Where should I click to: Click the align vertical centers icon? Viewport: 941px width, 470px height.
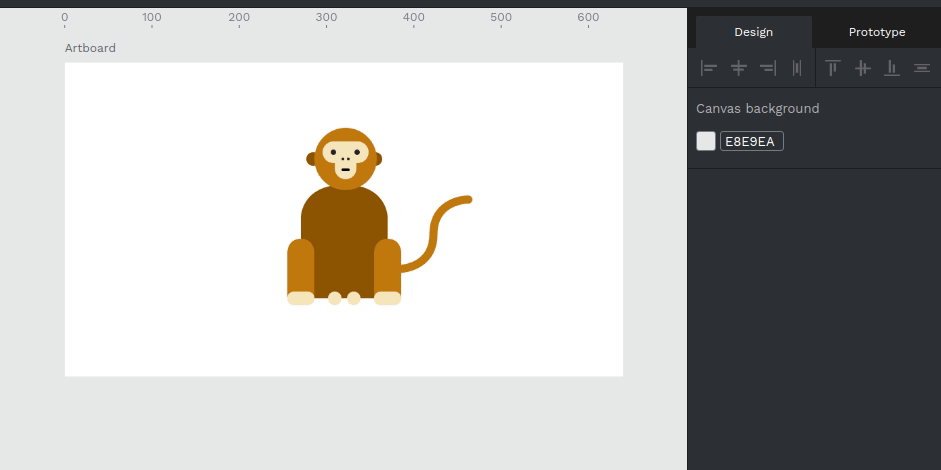(862, 68)
